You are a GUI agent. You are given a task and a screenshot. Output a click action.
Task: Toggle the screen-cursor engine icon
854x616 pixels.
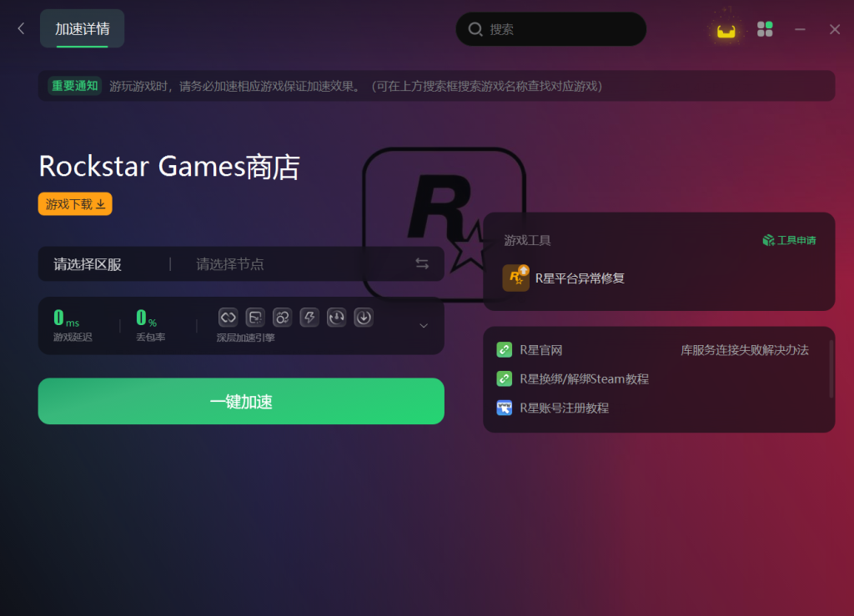click(255, 318)
